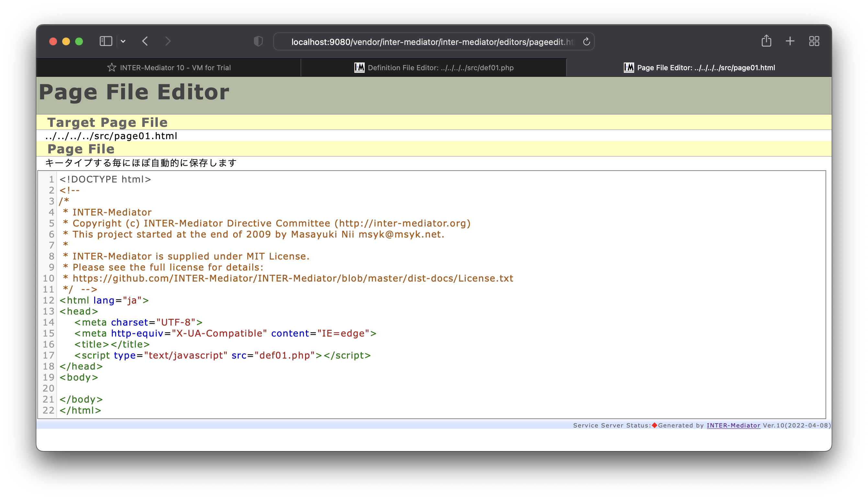Click the Page File section heading
Viewport: 868px width, 499px height.
81,149
